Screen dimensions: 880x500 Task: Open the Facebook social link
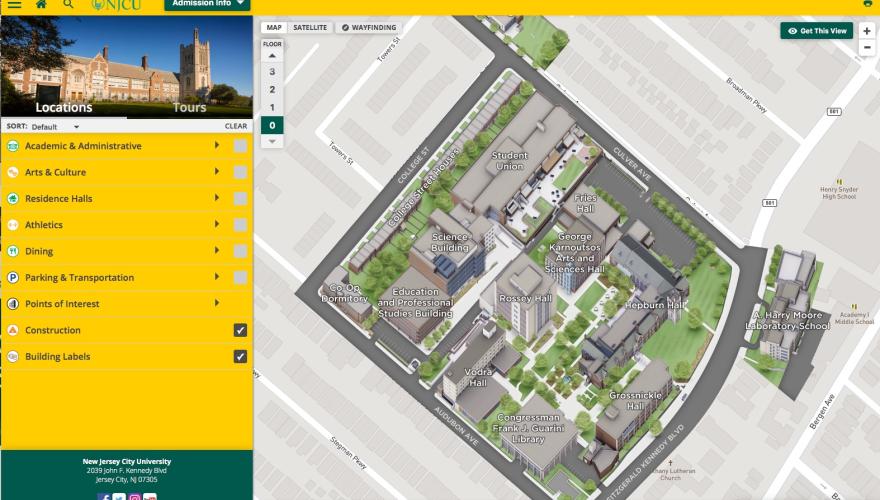point(104,496)
